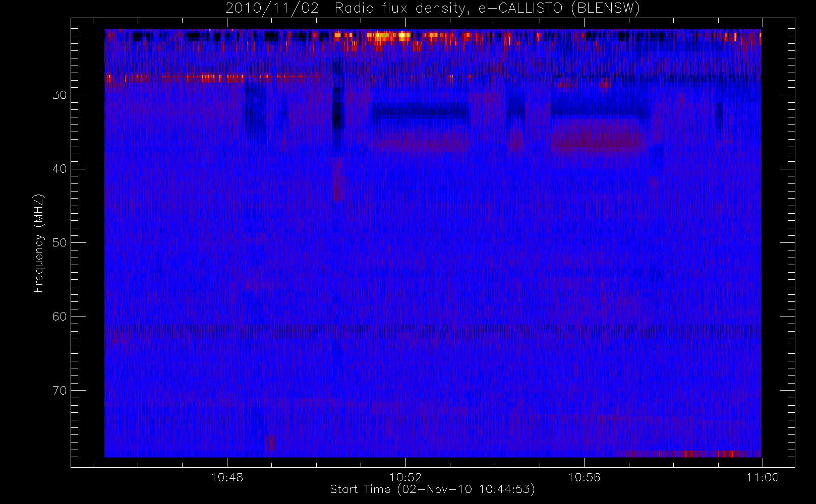Click the 70 MHz frequency tick label
This screenshot has width=816, height=504.
[60, 391]
